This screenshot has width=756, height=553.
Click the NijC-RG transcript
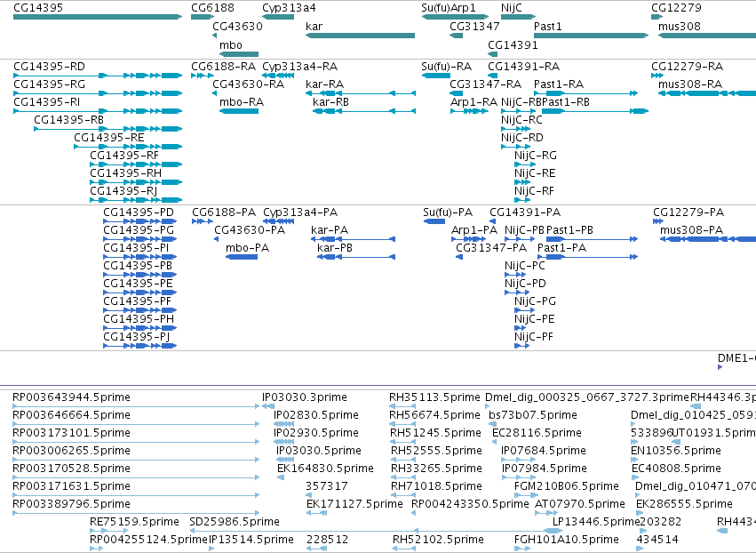[525, 164]
